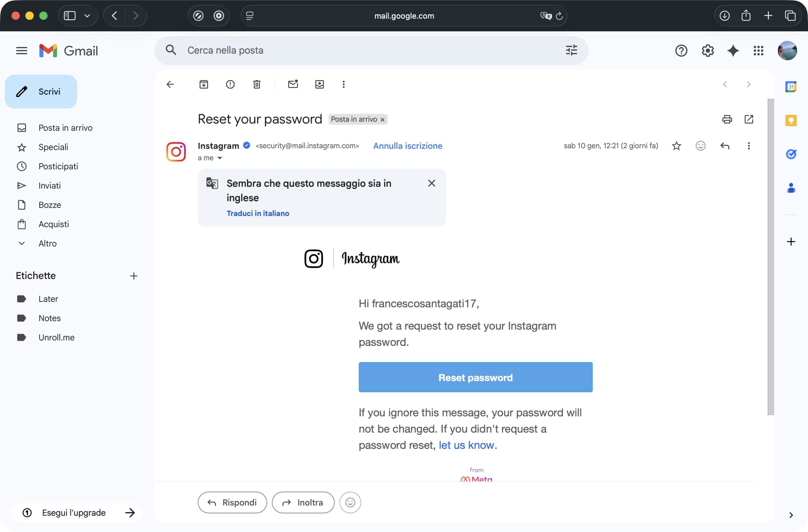
Task: Expand recipient details next to 'a me'
Action: [x=220, y=158]
